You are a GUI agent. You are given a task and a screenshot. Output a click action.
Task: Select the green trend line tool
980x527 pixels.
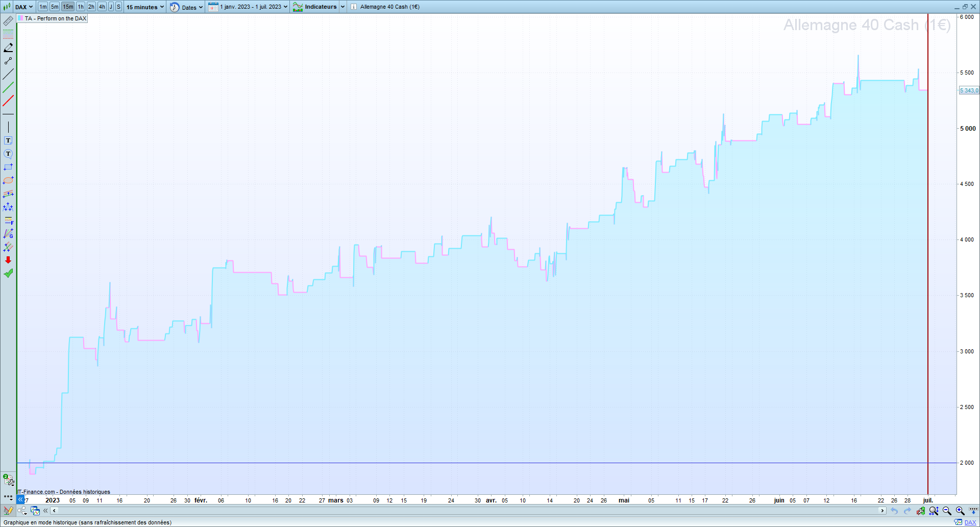(x=8, y=87)
